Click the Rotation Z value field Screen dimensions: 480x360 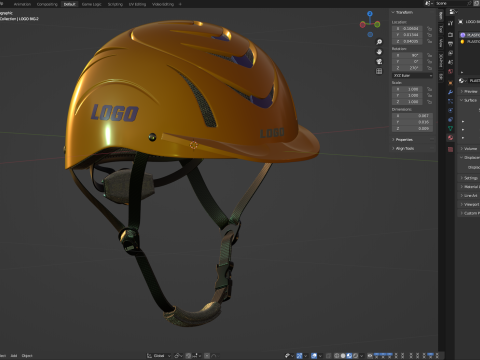point(407,68)
